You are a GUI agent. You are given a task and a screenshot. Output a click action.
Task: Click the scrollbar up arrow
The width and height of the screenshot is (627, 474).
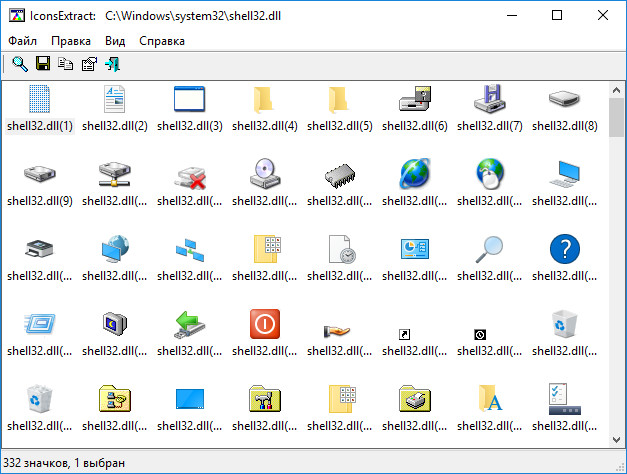pyautogui.click(x=616, y=90)
